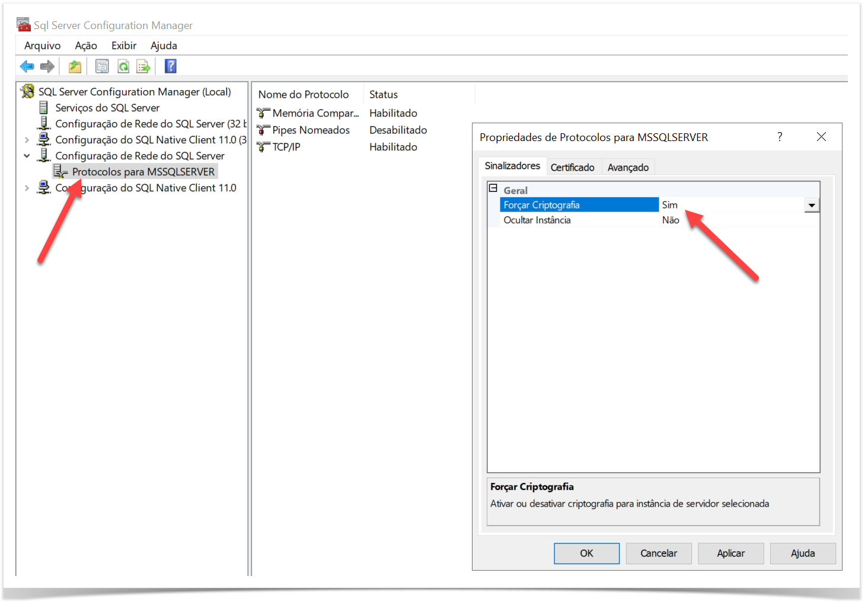The image size is (868, 605).
Task: Open the Forçar Criptografia dropdown arrow
Action: point(812,205)
